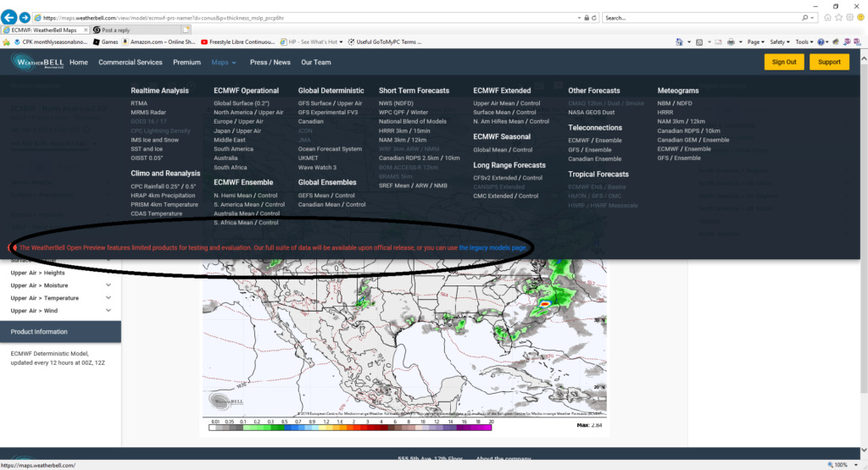868x470 pixels.
Task: Open the command bar Tools dropdown menu
Action: tap(804, 42)
